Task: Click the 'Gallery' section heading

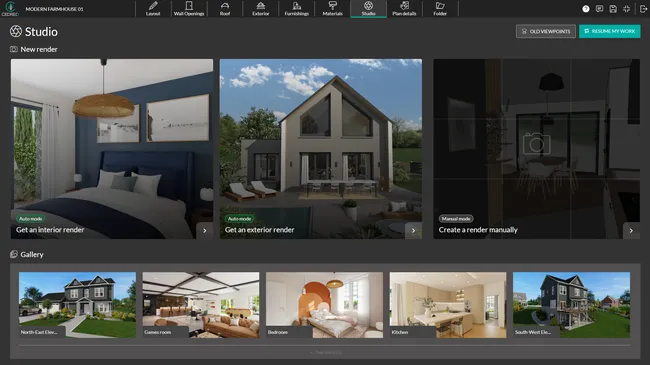Action: pyautogui.click(x=32, y=254)
